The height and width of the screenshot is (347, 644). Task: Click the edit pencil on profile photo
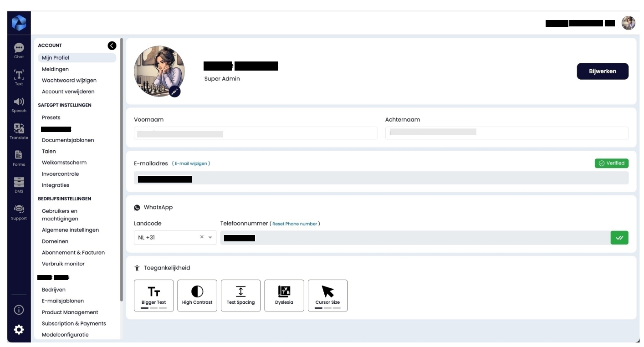174,92
